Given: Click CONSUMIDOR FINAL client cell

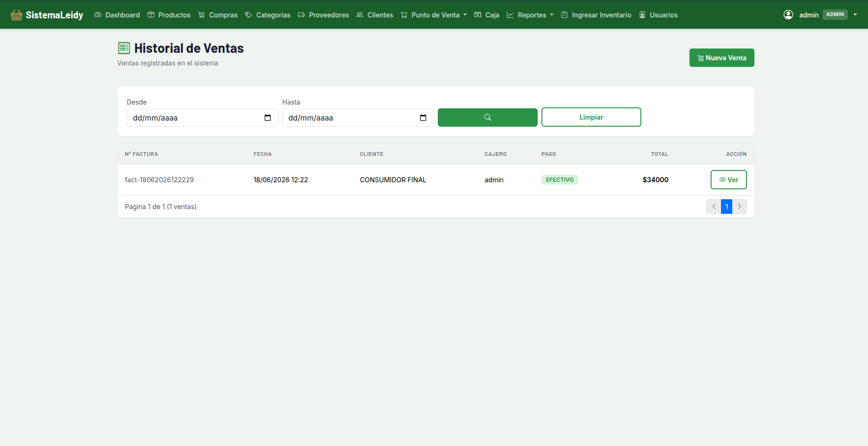Looking at the screenshot, I should (393, 180).
